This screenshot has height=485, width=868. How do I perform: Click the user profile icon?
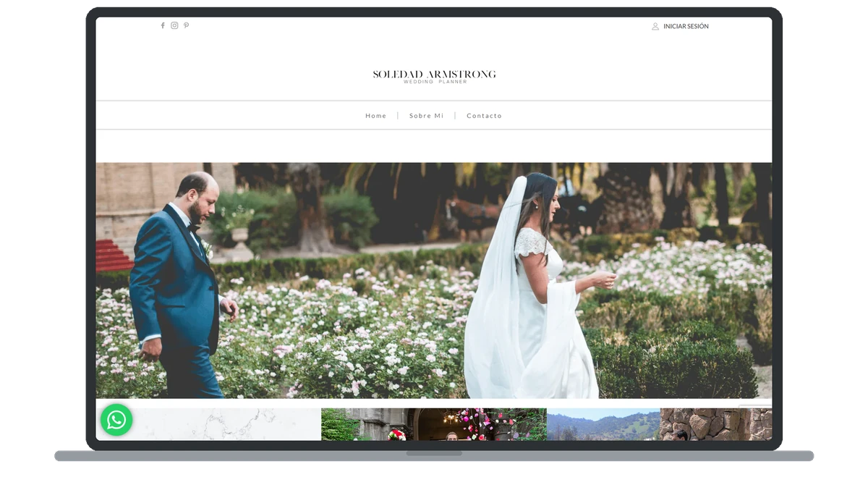[x=655, y=26]
